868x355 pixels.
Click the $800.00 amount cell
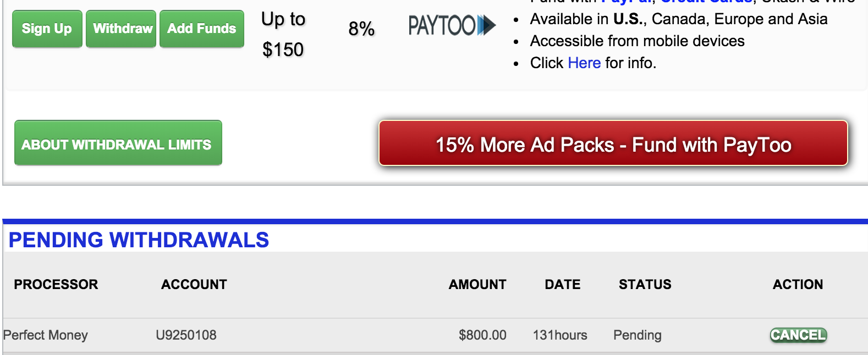pos(482,335)
